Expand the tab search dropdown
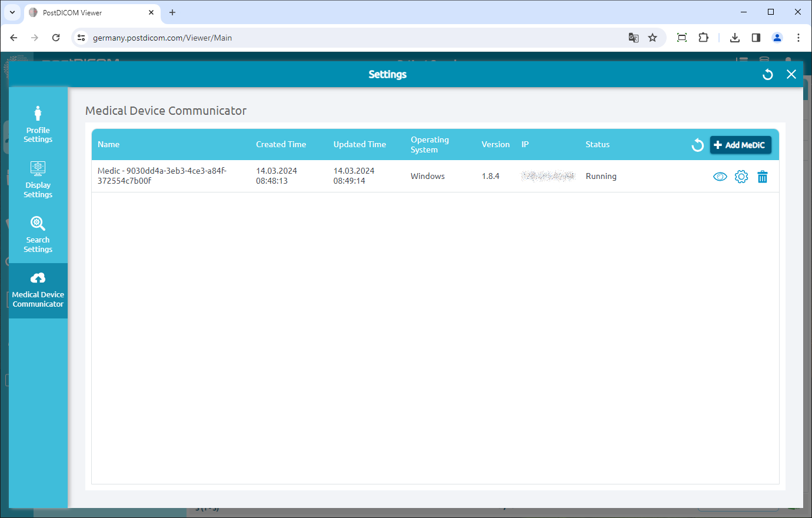The image size is (812, 518). tap(12, 12)
